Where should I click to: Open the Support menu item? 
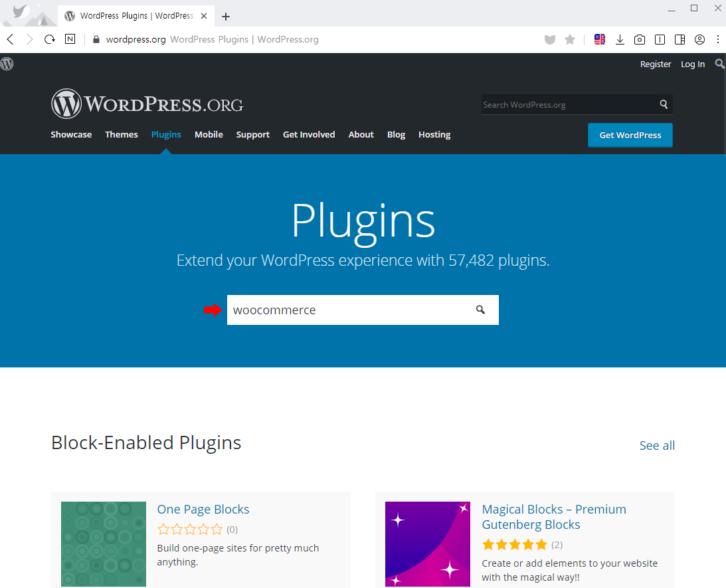(253, 135)
